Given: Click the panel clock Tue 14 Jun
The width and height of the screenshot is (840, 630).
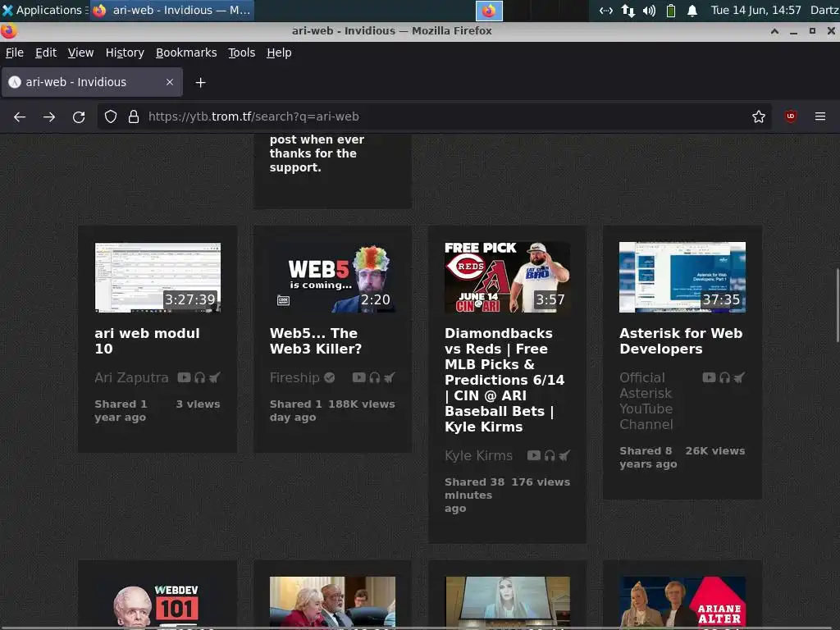Looking at the screenshot, I should coord(756,10).
